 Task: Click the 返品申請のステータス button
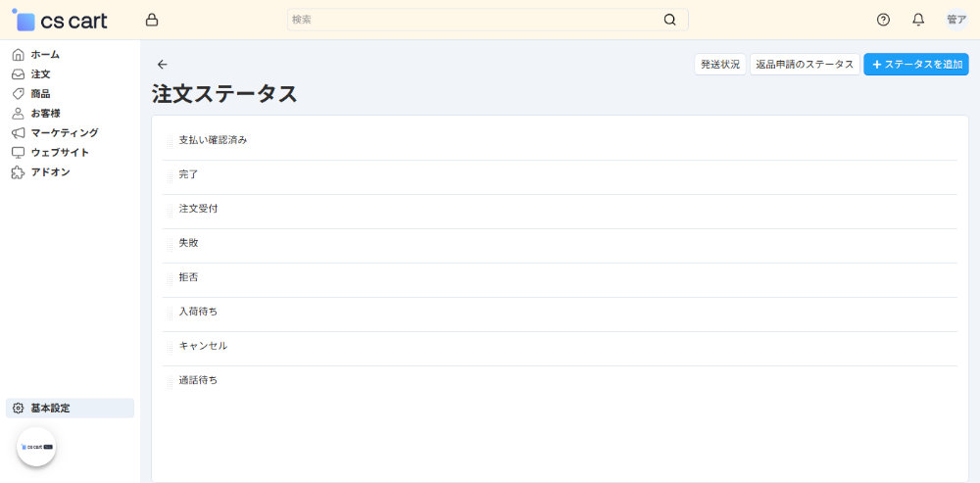(x=804, y=65)
